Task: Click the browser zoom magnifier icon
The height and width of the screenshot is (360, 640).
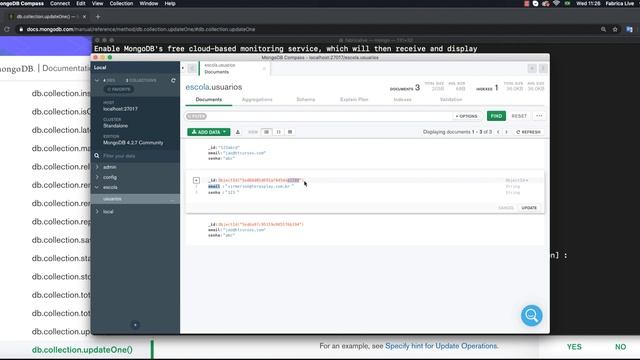Action: [x=603, y=29]
